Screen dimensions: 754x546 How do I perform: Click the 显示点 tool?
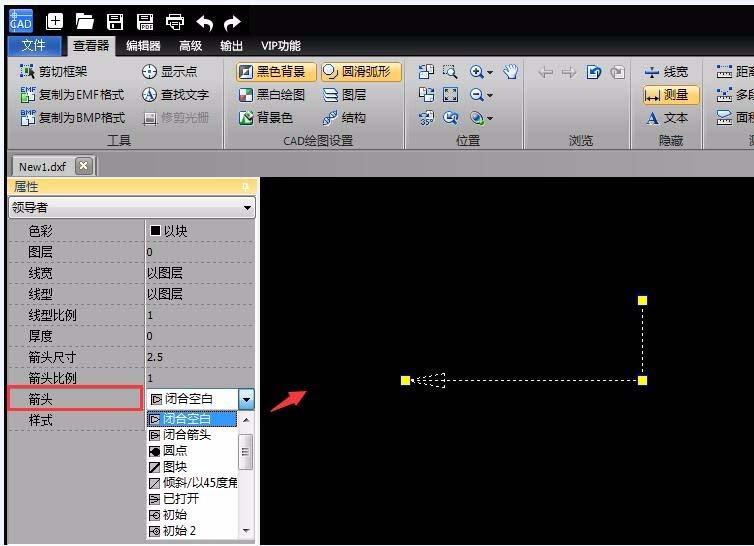coord(170,72)
